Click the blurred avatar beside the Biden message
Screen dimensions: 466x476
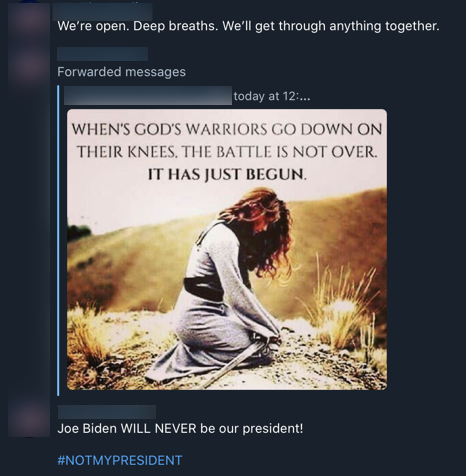click(x=29, y=419)
